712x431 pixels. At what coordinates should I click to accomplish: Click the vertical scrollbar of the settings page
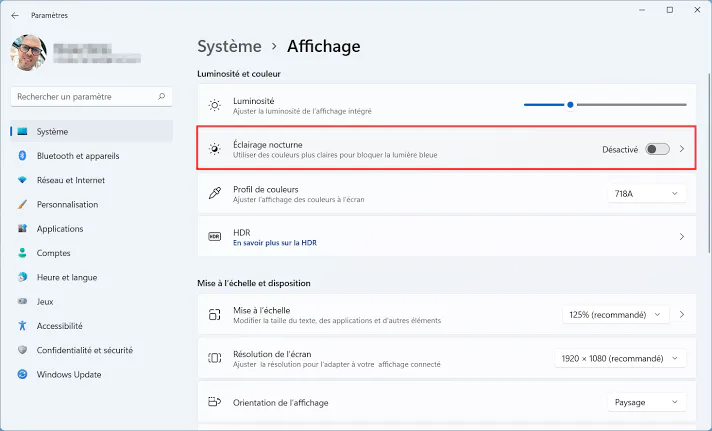[x=709, y=163]
